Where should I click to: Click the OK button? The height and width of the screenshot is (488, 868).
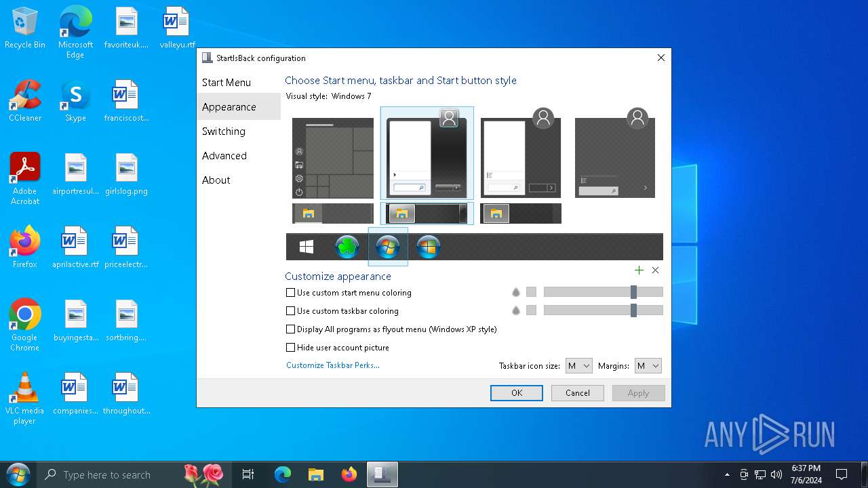point(517,393)
